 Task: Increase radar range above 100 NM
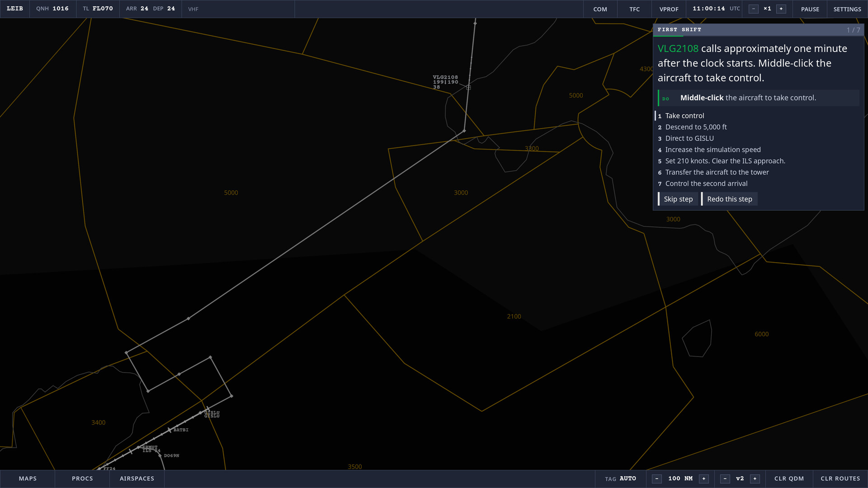[x=704, y=479]
